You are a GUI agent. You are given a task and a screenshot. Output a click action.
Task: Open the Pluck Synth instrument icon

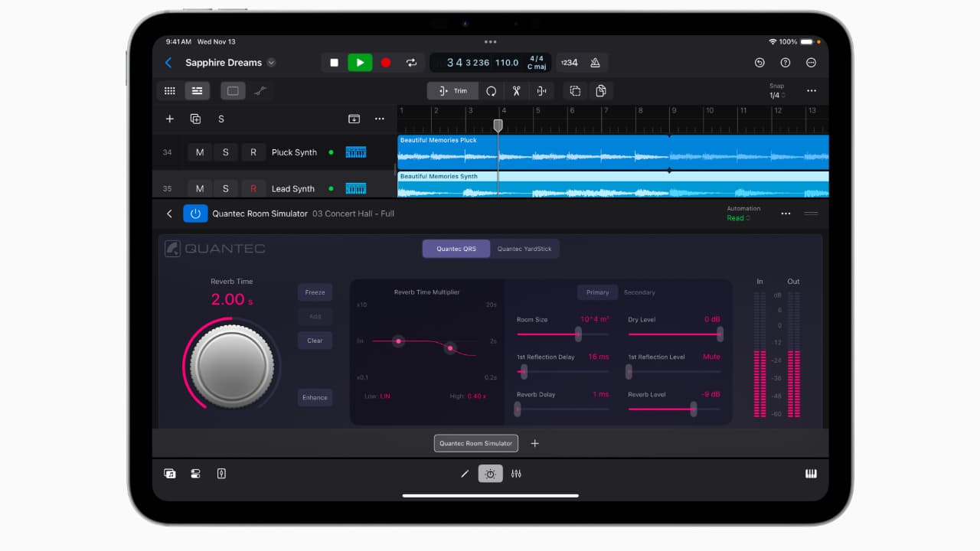(x=355, y=152)
